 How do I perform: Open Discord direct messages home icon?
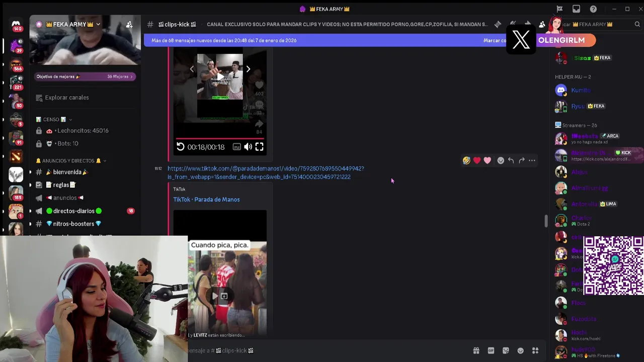[x=16, y=26]
